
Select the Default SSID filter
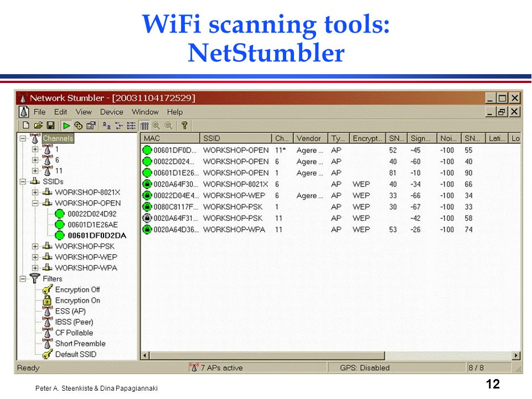(x=76, y=355)
